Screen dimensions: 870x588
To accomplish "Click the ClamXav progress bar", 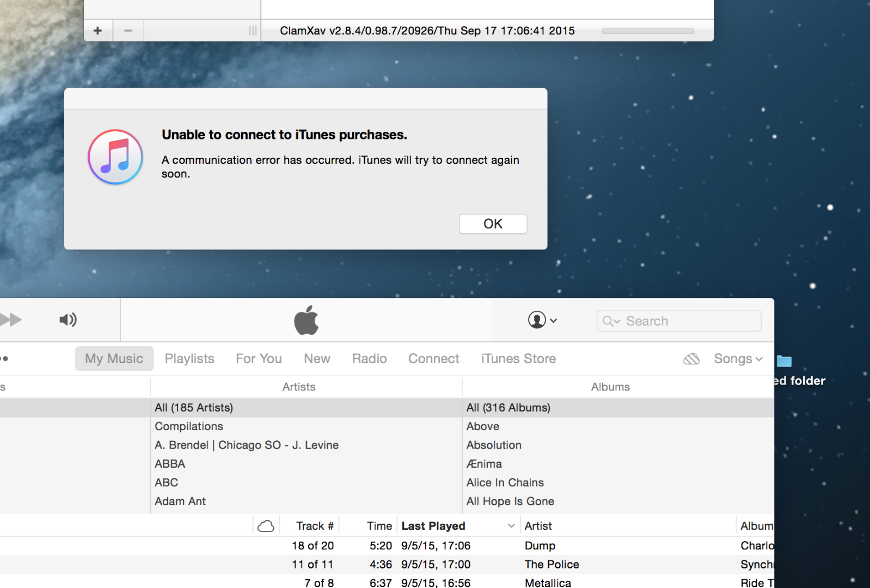I will (x=648, y=31).
